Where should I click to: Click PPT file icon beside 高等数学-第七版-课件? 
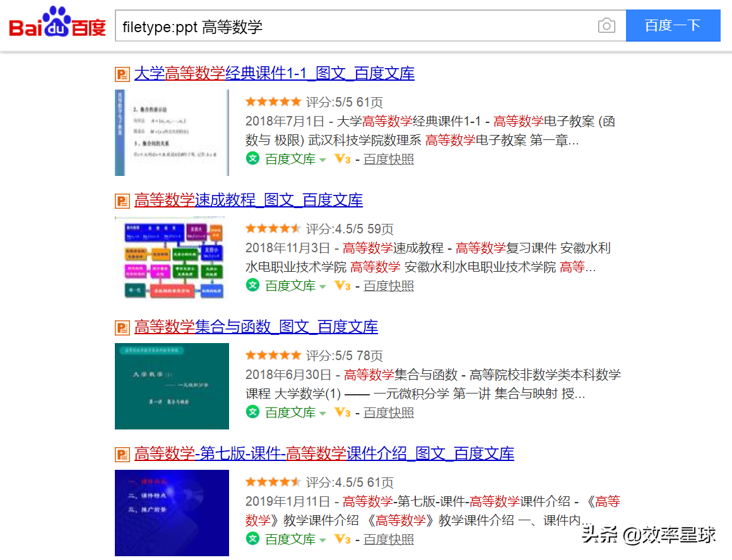(x=122, y=455)
